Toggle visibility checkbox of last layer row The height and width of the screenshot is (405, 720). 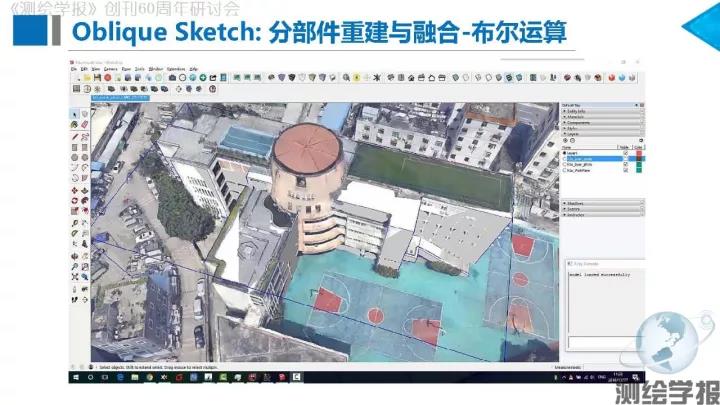(x=625, y=170)
